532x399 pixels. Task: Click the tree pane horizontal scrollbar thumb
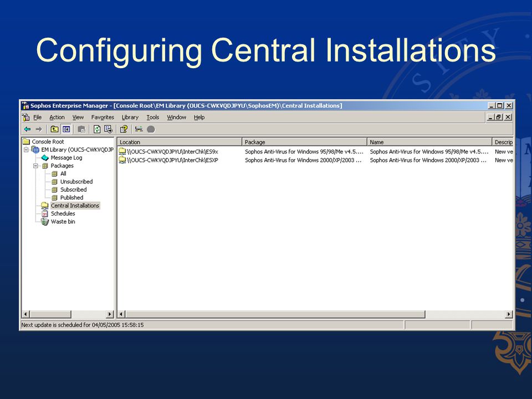[50, 314]
